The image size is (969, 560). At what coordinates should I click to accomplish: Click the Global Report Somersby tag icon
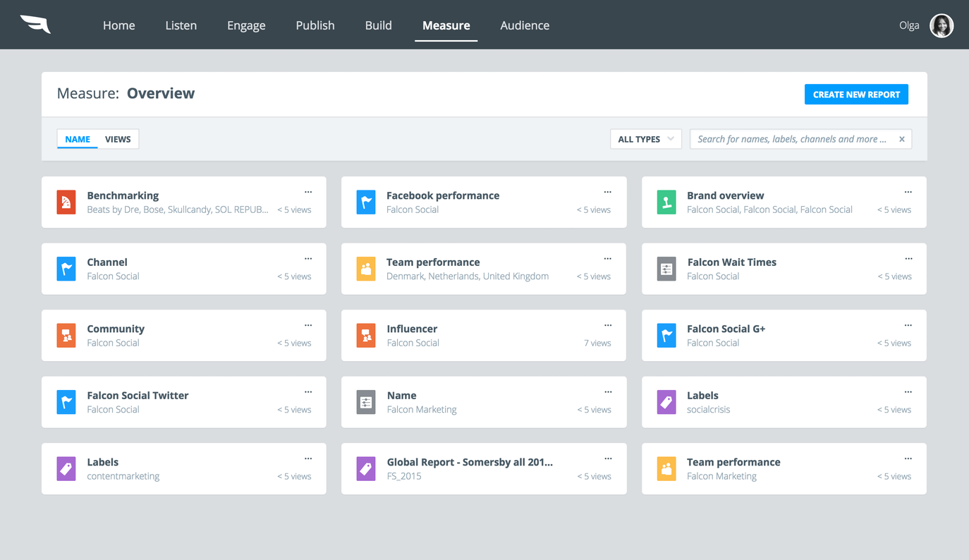tap(366, 469)
